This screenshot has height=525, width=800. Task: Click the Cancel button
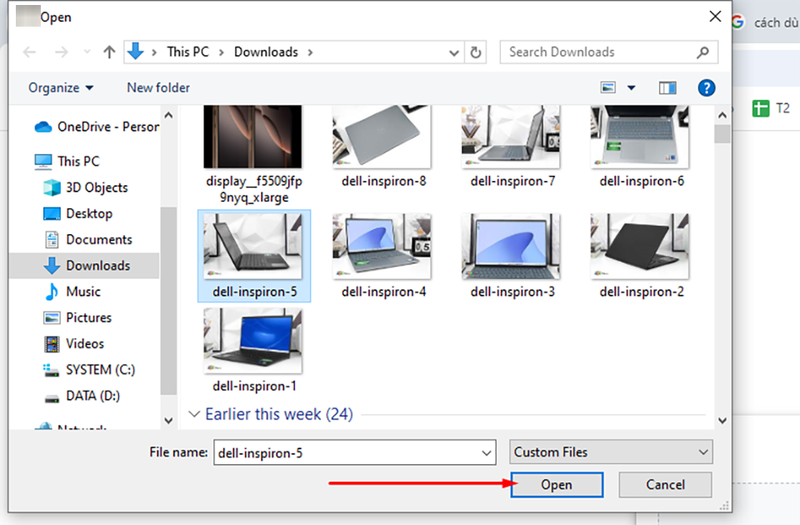tap(665, 485)
